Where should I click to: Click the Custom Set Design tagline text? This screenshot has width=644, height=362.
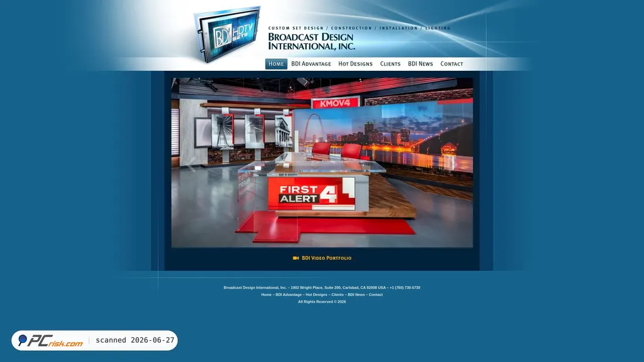click(359, 28)
